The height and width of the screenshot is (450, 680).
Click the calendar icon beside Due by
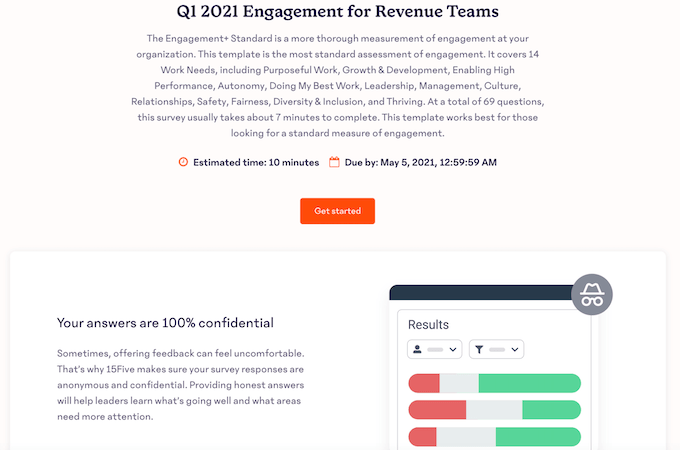(x=334, y=162)
